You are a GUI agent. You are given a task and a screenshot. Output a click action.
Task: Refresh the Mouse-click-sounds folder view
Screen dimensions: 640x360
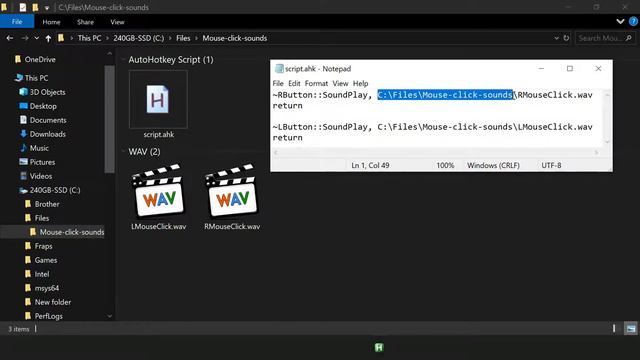click(x=566, y=38)
